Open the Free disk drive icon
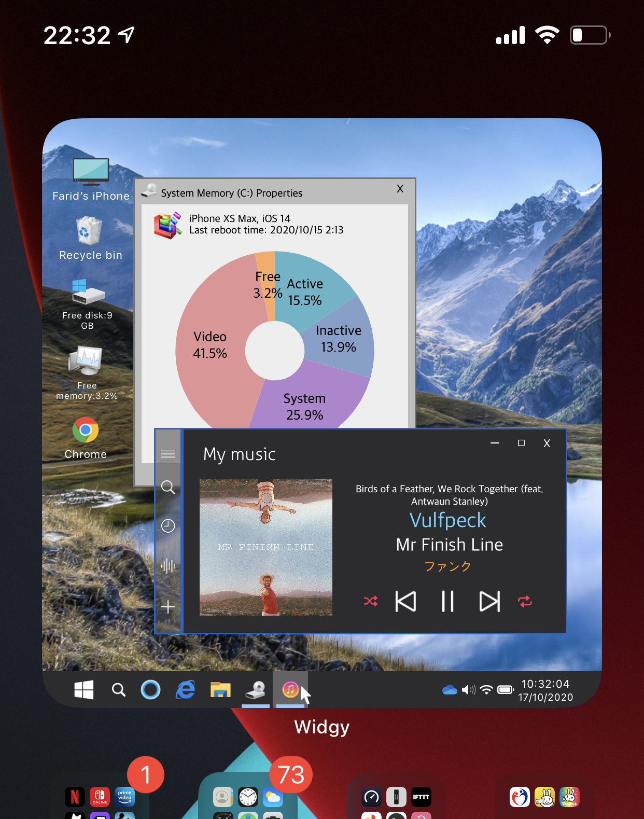The height and width of the screenshot is (819, 644). [88, 291]
